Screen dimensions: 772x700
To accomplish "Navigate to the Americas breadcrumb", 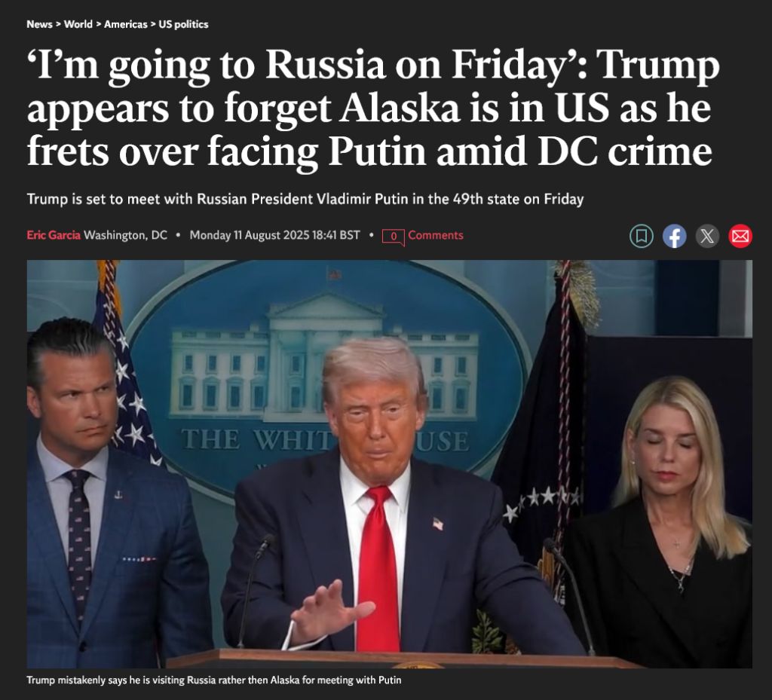I will [126, 24].
